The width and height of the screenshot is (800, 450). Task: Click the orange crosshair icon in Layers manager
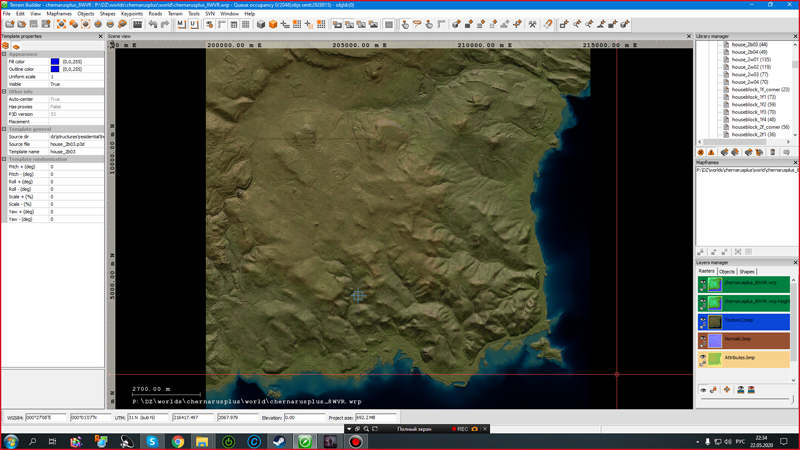(x=727, y=390)
